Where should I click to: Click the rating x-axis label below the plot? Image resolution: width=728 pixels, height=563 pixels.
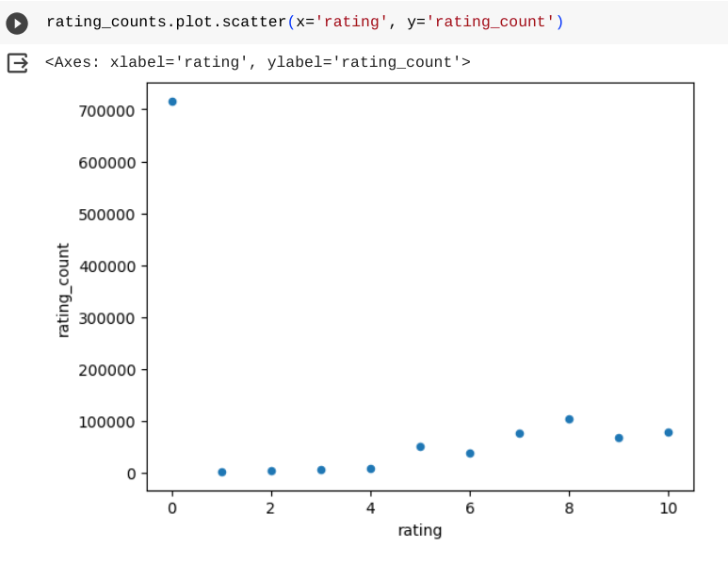click(x=420, y=530)
